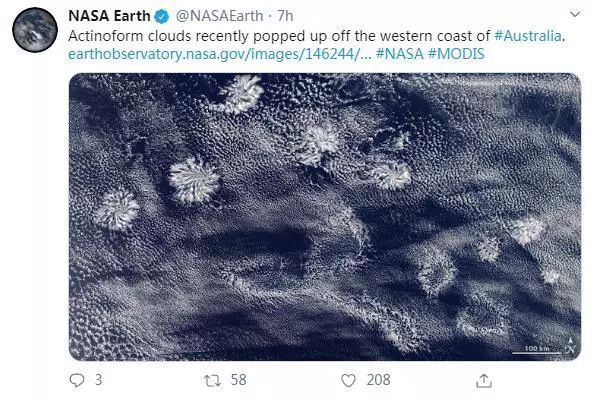This screenshot has height=398, width=595.
Task: Click the @NASAEarth handle
Action: pos(219,16)
